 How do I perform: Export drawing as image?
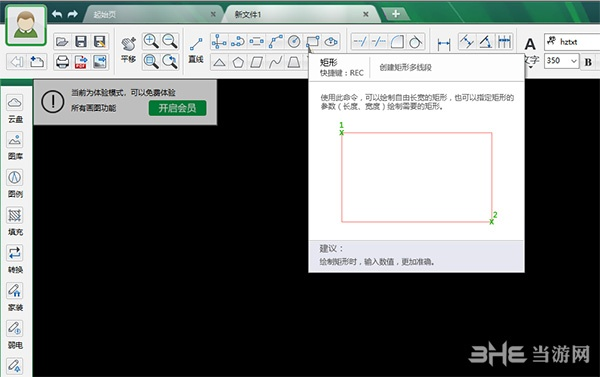(x=99, y=61)
